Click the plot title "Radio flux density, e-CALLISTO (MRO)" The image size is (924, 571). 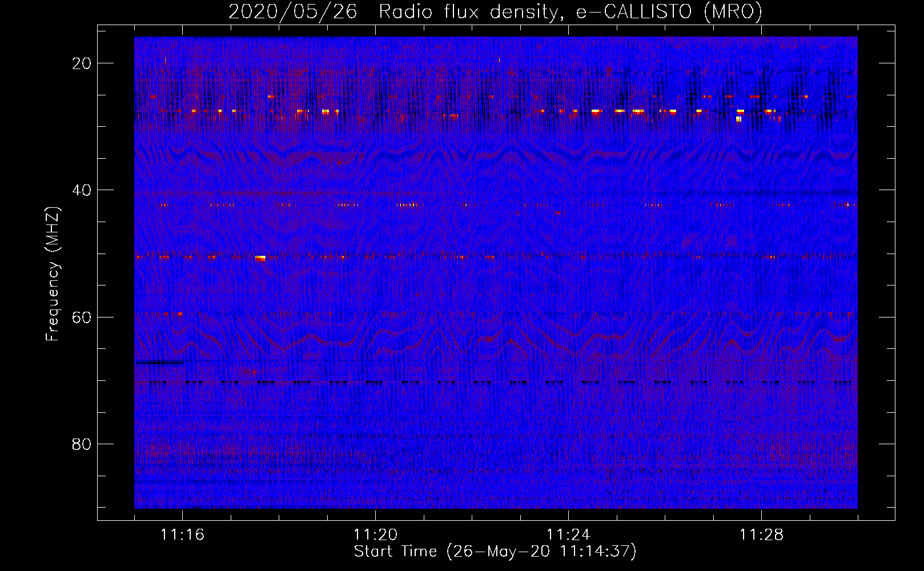570,12
